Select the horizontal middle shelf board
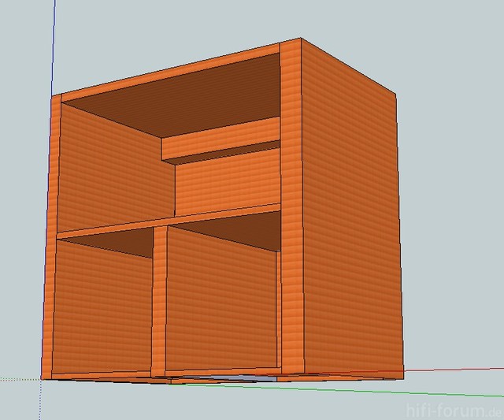This screenshot has width=504, height=420. coord(169,221)
